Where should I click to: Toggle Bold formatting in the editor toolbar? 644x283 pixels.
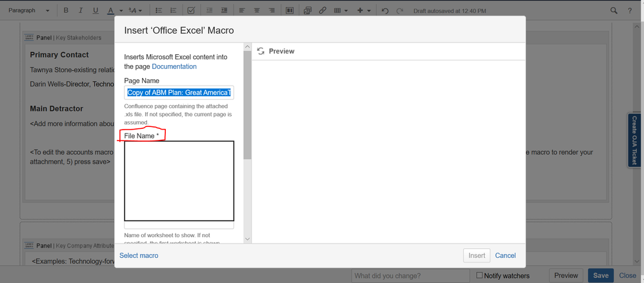[66, 11]
